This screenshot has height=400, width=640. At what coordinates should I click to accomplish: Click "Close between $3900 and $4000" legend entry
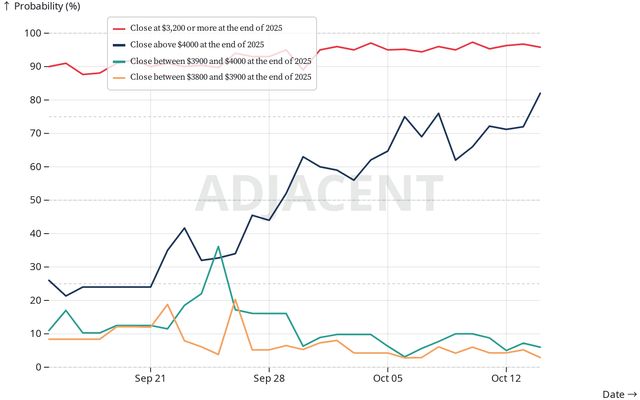[221, 60]
